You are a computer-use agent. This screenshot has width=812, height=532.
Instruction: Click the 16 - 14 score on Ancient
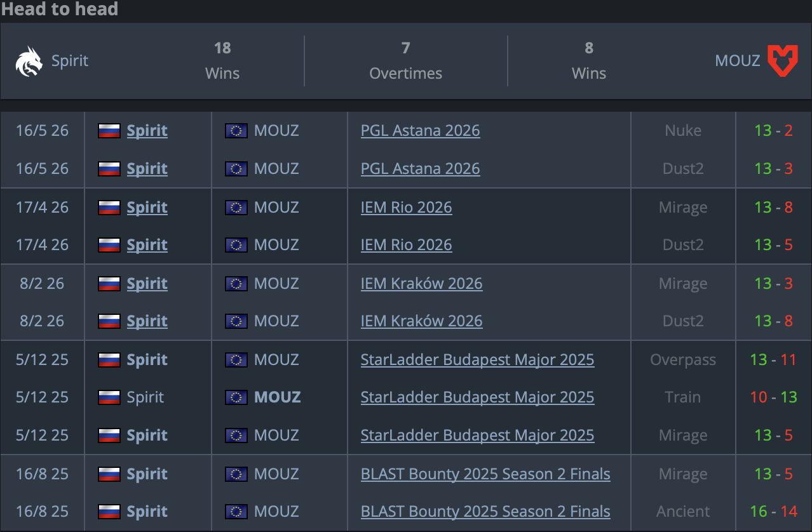pyautogui.click(x=773, y=512)
